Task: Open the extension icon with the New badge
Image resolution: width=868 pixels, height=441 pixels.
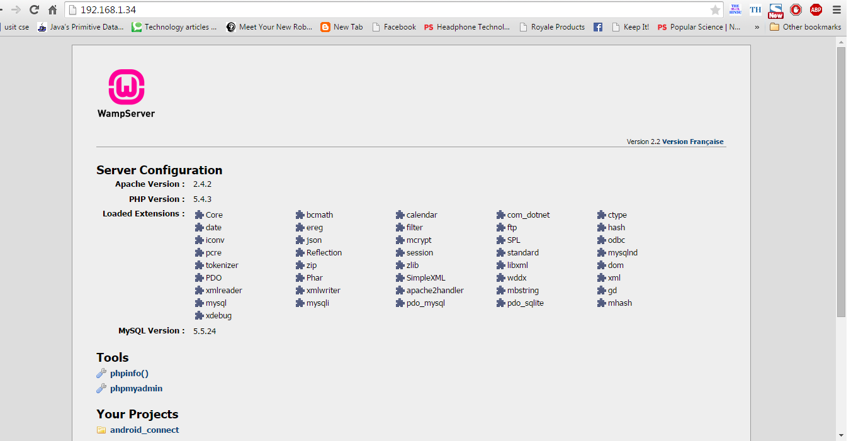Action: 775,11
